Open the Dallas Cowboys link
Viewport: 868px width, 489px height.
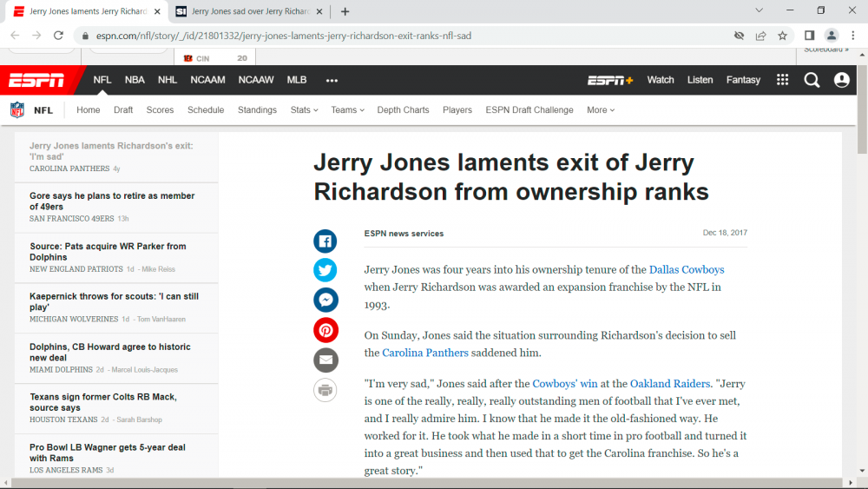[686, 270]
